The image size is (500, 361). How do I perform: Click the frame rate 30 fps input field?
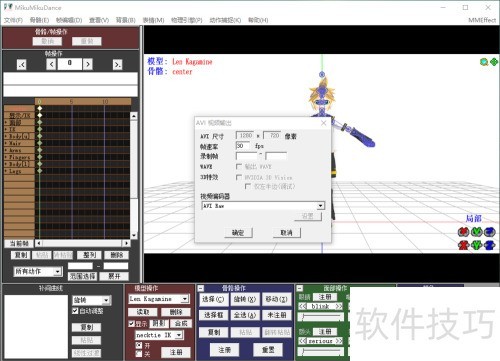(x=243, y=146)
